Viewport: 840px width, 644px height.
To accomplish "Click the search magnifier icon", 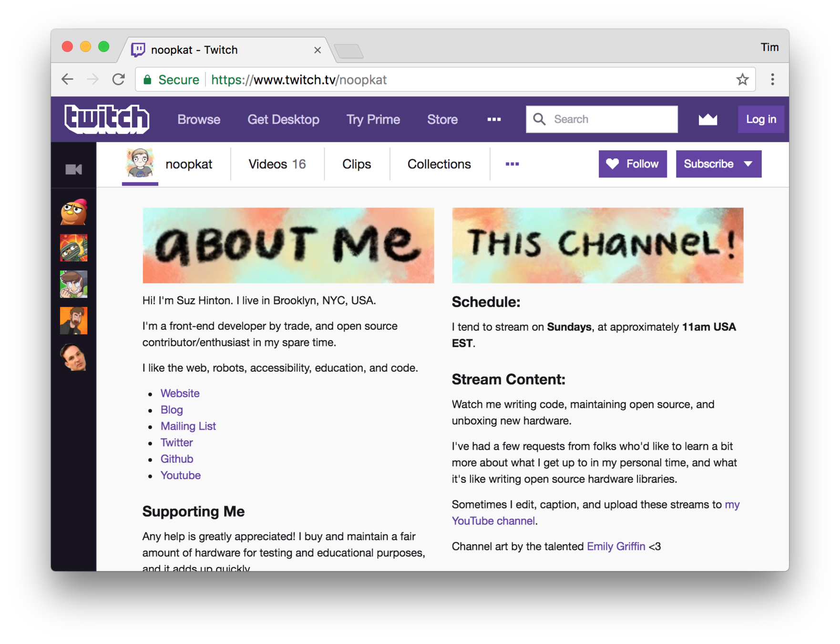I will (x=539, y=119).
